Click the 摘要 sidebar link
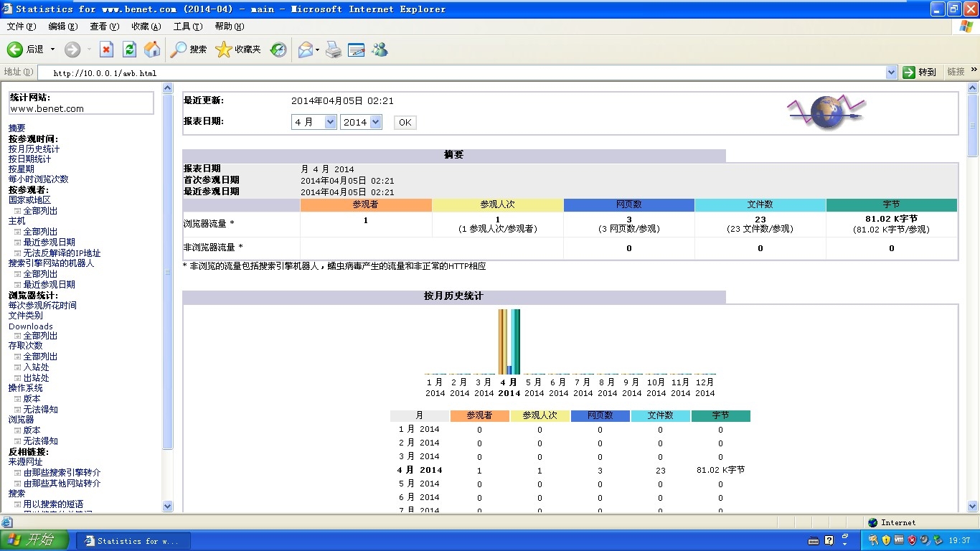Image resolution: width=980 pixels, height=551 pixels. click(17, 128)
